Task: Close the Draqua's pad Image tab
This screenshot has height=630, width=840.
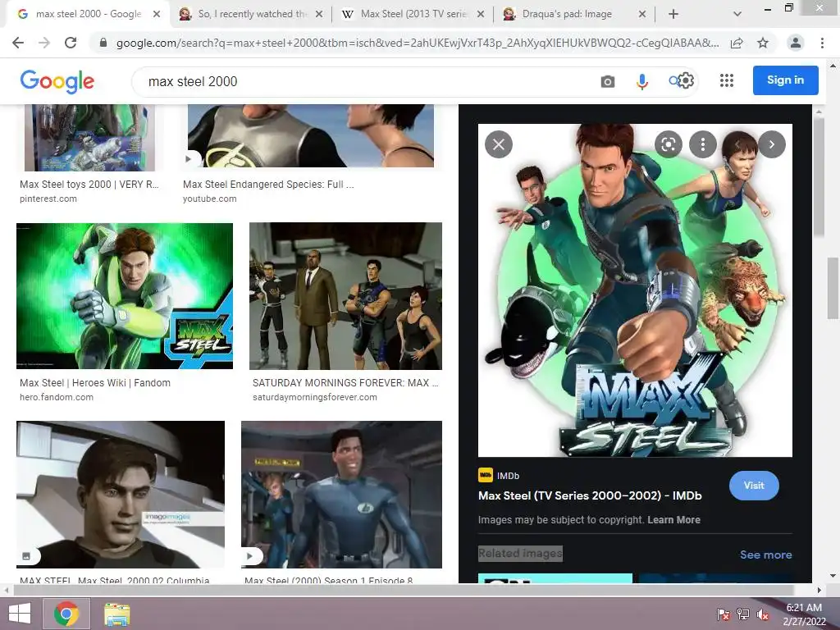Action: 642,15
